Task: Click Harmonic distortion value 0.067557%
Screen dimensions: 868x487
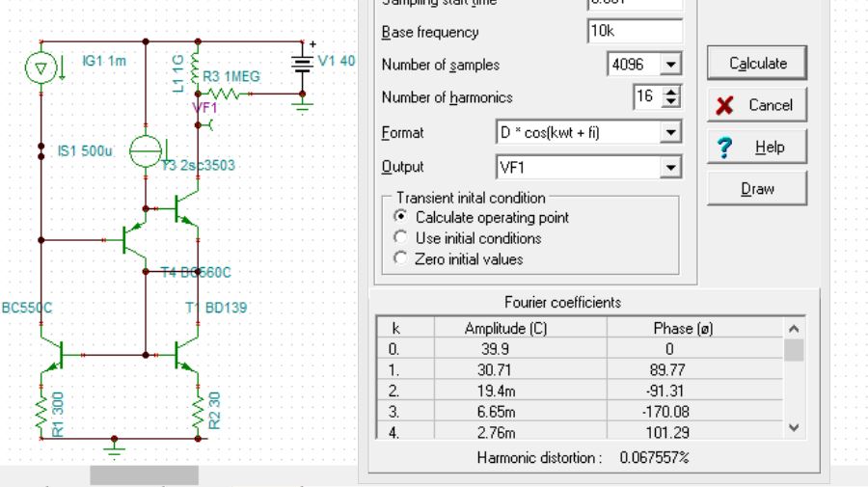Action: click(654, 458)
